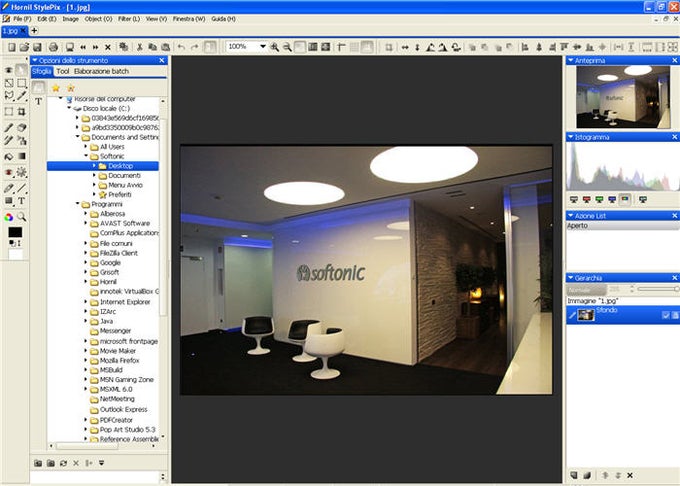Click the Anteprima preview thumbnail
680x486 pixels.
623,97
